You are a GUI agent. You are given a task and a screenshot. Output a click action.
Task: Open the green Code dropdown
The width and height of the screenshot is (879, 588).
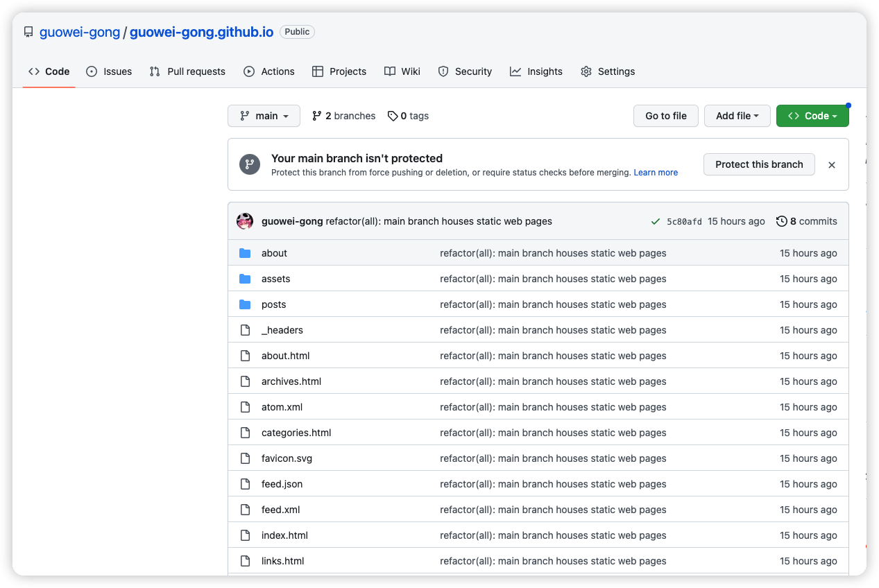[x=812, y=116]
